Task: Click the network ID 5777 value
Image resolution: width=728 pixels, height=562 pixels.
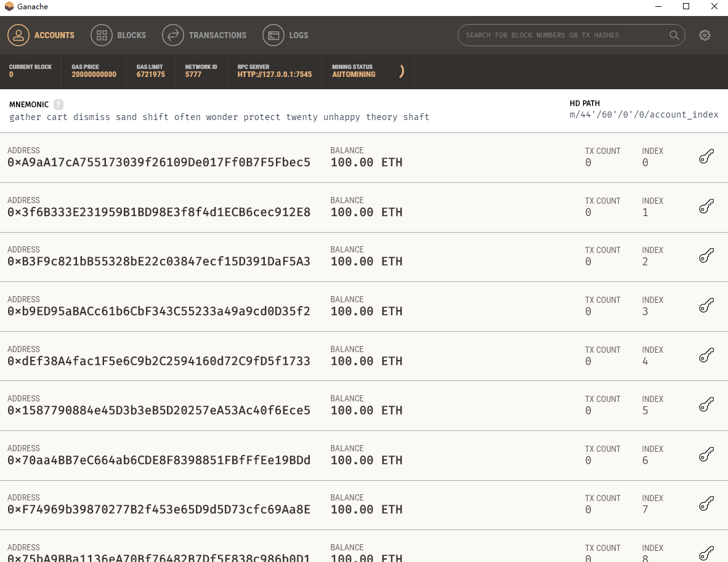Action: [x=193, y=74]
